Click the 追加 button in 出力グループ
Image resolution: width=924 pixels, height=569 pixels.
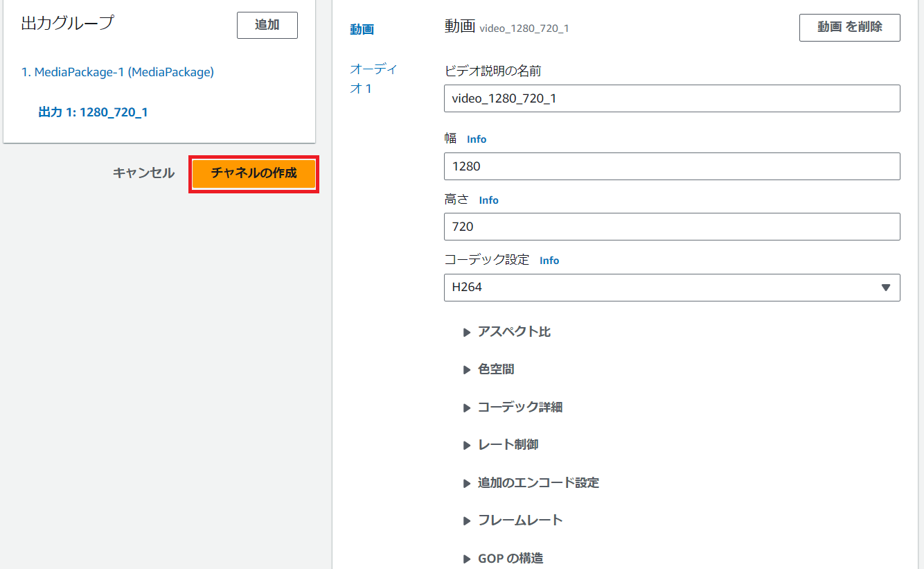click(x=267, y=25)
